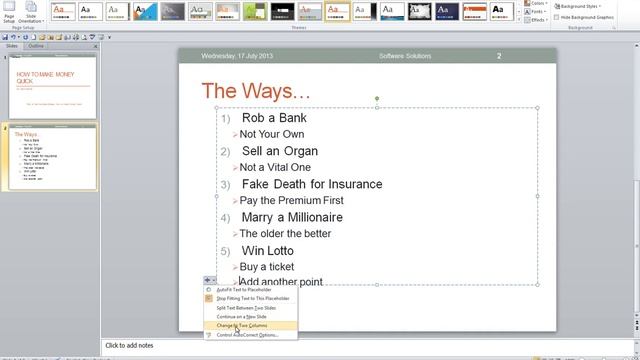This screenshot has width=640, height=360.
Task: Click bullet text 'Win Lotto'
Action: (x=267, y=251)
